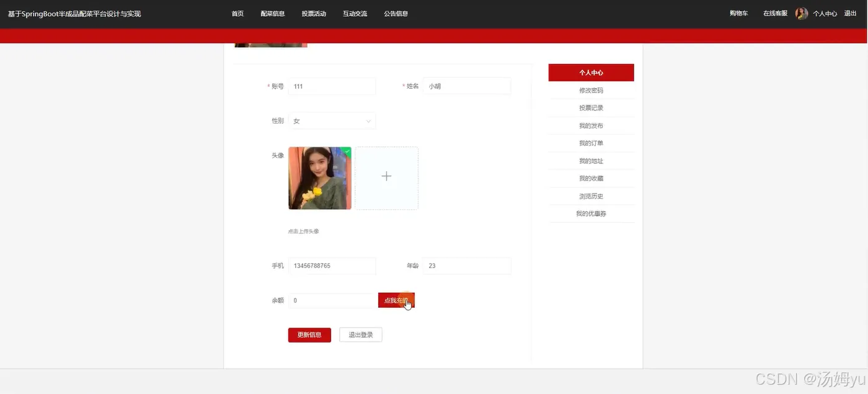Open 我的发布 in the sidebar
The height and width of the screenshot is (394, 868).
pyautogui.click(x=591, y=126)
